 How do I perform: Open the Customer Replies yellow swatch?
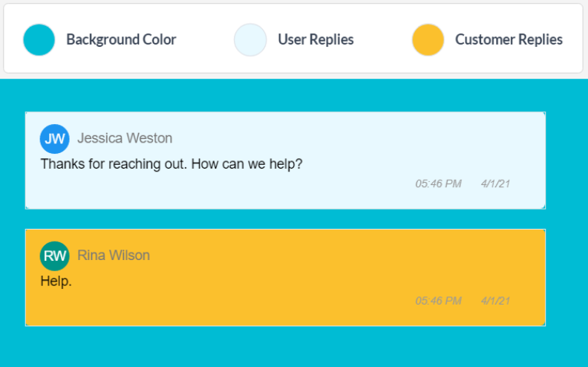pos(428,40)
